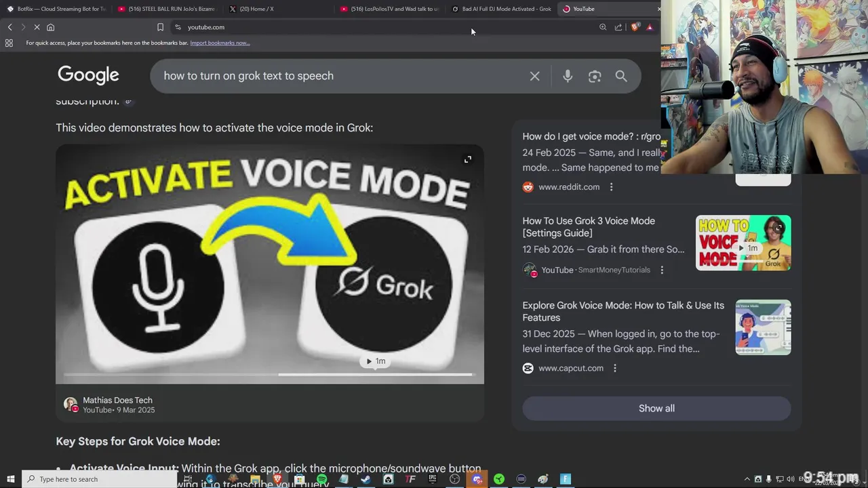This screenshot has height=488, width=868.
Task: Open apps grid icon on bookmarks bar
Action: [x=9, y=43]
